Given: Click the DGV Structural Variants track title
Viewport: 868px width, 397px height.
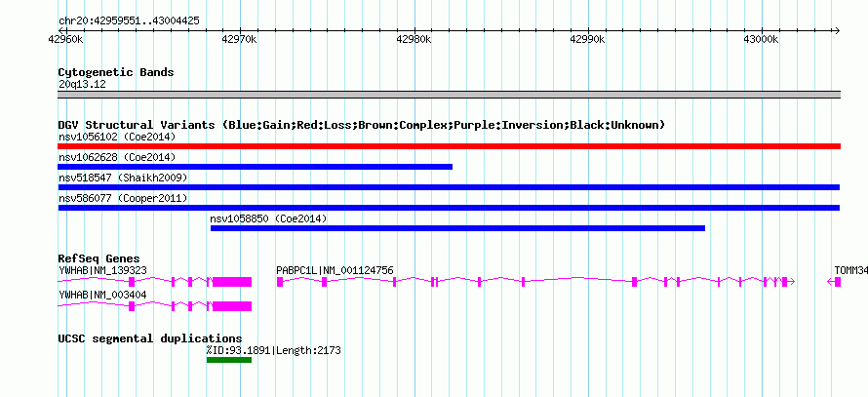Looking at the screenshot, I should pyautogui.click(x=362, y=125).
